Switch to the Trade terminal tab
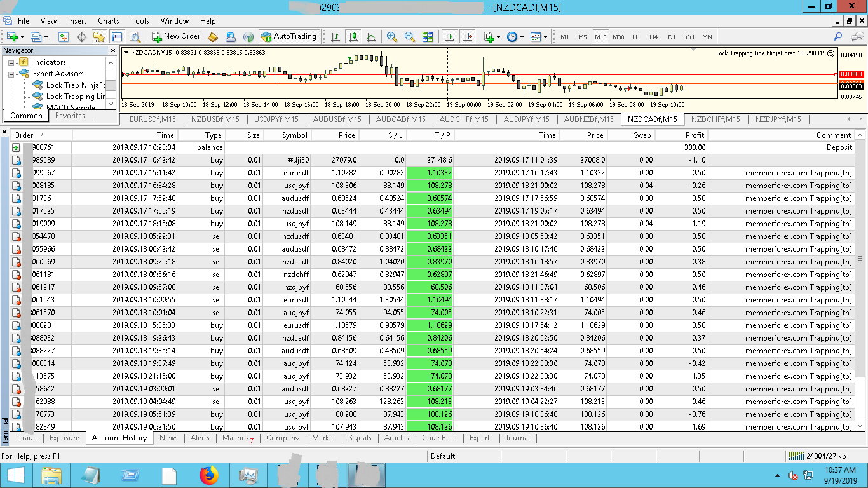Screen dimensions: 868x488 point(27,438)
